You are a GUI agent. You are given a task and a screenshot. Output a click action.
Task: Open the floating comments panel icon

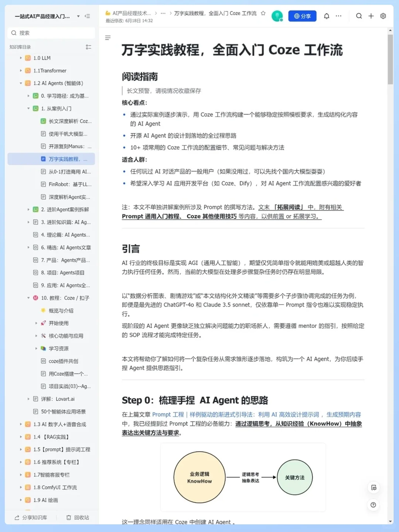373,487
